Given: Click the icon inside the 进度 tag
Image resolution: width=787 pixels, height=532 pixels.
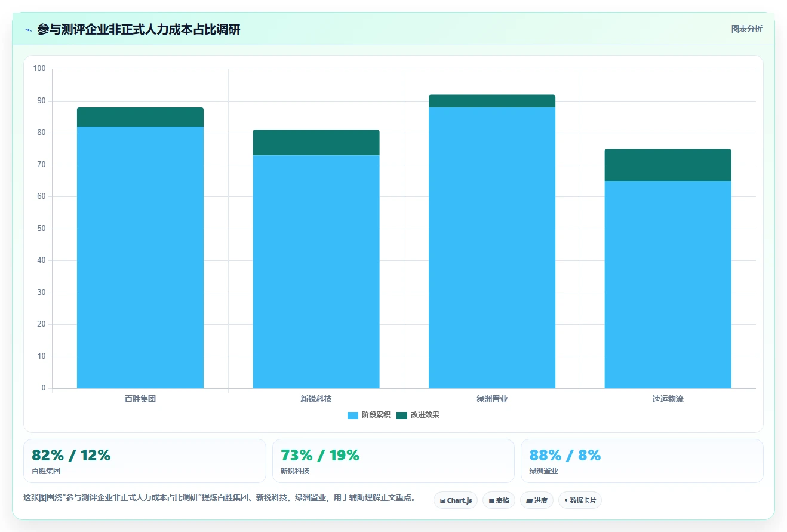Looking at the screenshot, I should 529,500.
